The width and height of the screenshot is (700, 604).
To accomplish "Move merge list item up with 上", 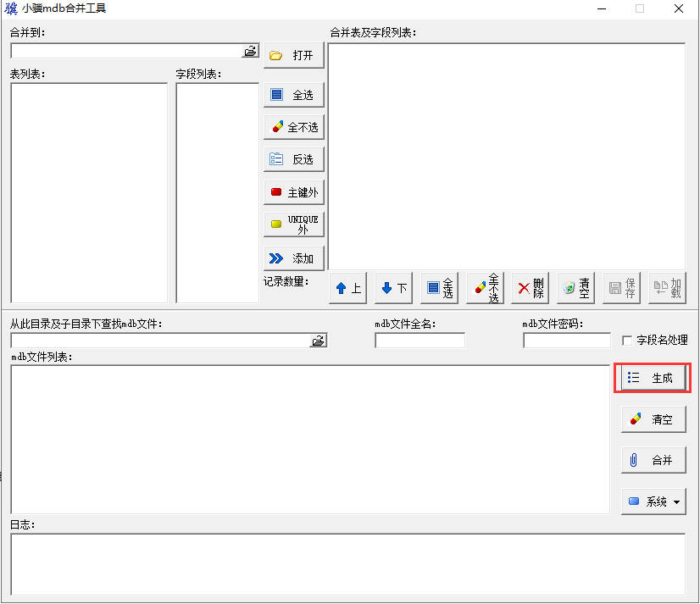I will (347, 288).
